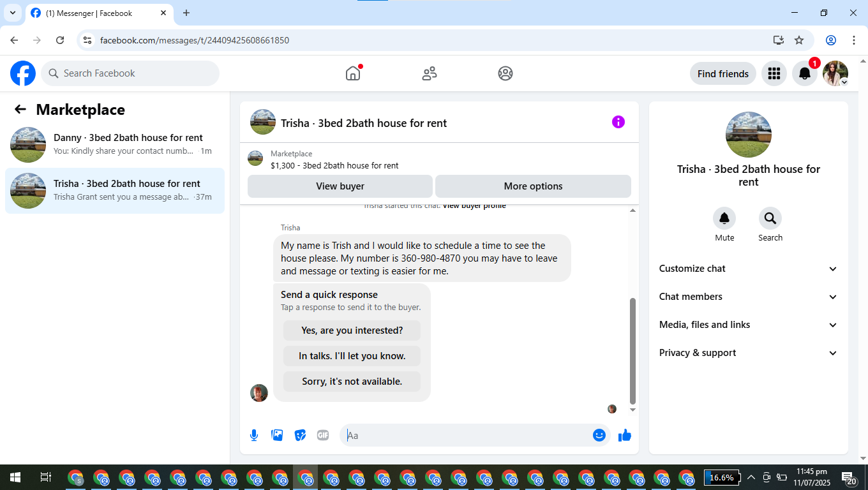868x490 pixels.
Task: Open Danny's 3bed 2bath house conversation
Action: [115, 145]
